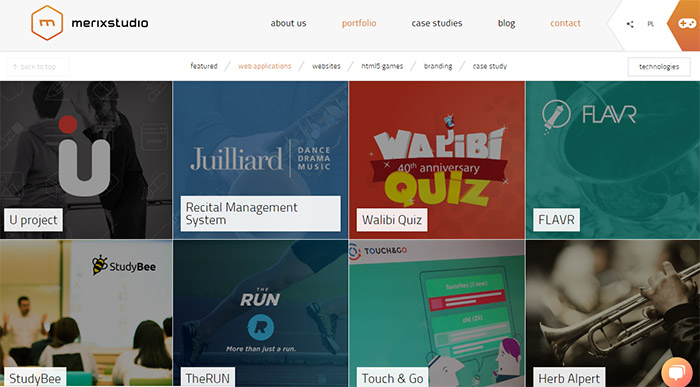Image resolution: width=700 pixels, height=387 pixels.
Task: Open the Touch & Go project tile
Action: [437, 313]
